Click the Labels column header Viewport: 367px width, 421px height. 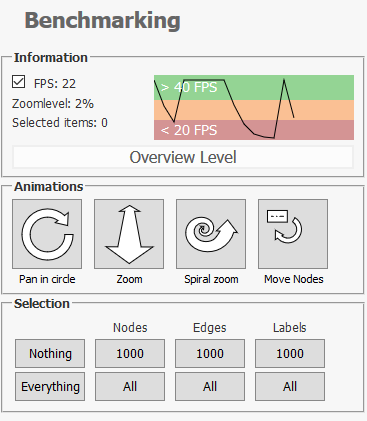(290, 327)
